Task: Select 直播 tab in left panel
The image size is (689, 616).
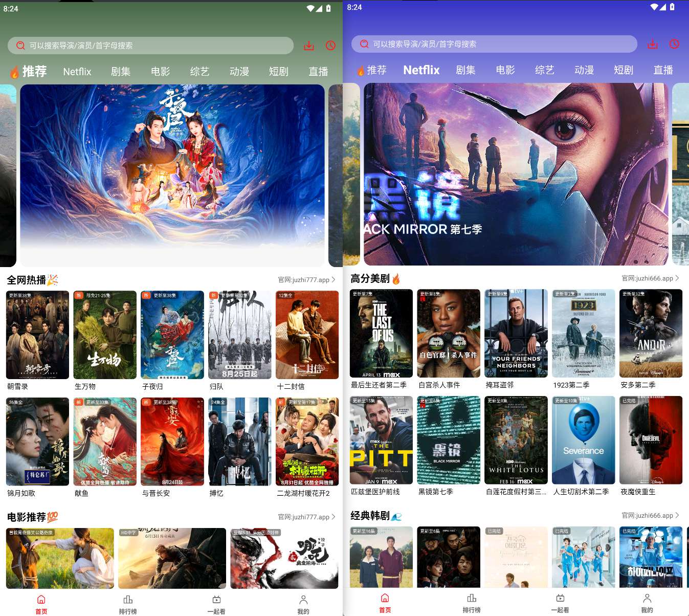Action: click(x=318, y=72)
